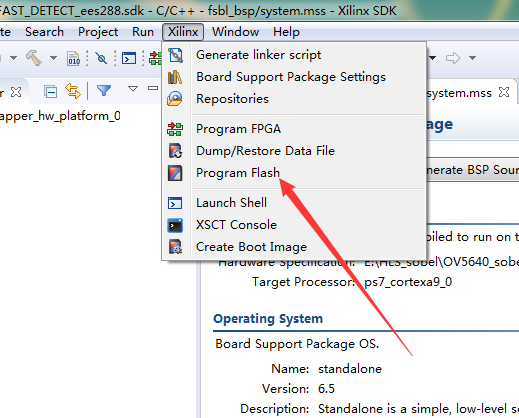Click the blue filter funnel icon
This screenshot has height=418, width=519.
104,91
